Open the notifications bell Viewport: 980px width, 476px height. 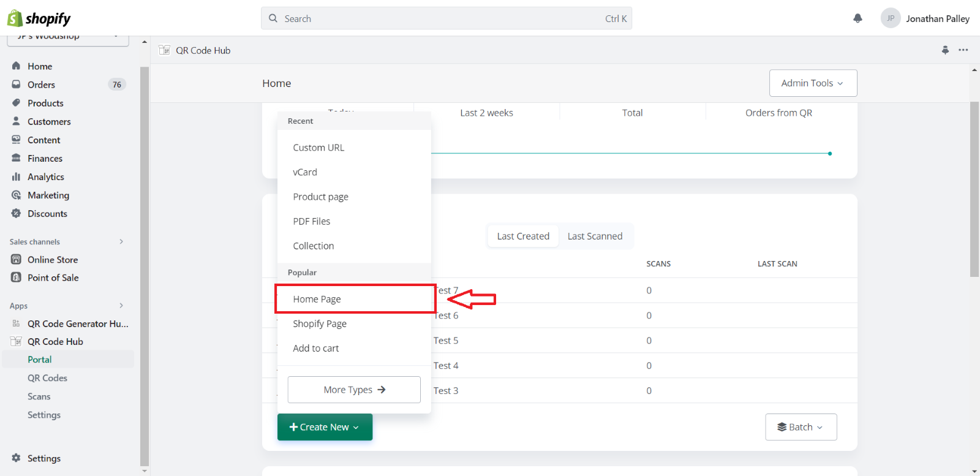pyautogui.click(x=858, y=18)
